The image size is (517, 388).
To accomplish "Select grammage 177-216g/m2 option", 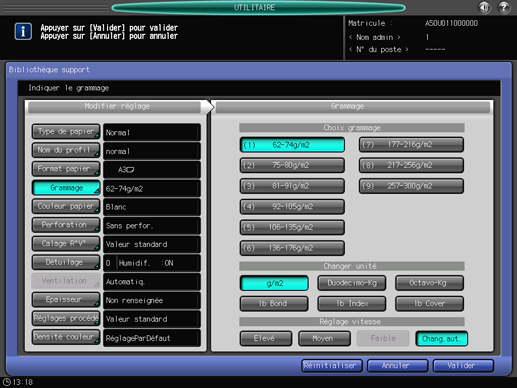I will (x=411, y=145).
